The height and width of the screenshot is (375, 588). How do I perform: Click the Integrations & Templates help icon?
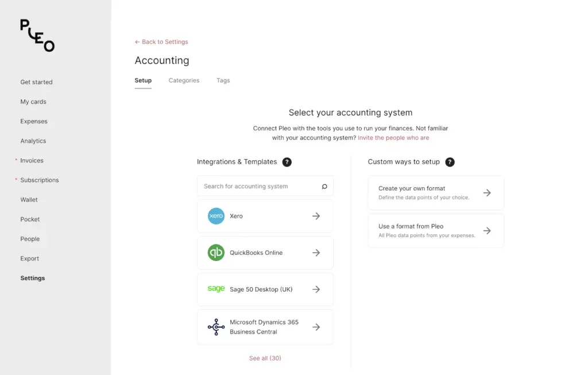(x=287, y=162)
